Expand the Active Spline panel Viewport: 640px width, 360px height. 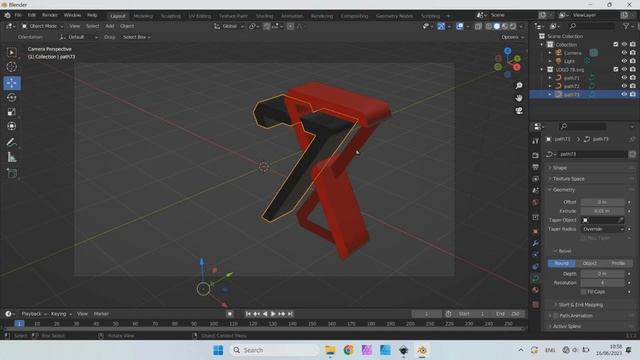(x=567, y=327)
